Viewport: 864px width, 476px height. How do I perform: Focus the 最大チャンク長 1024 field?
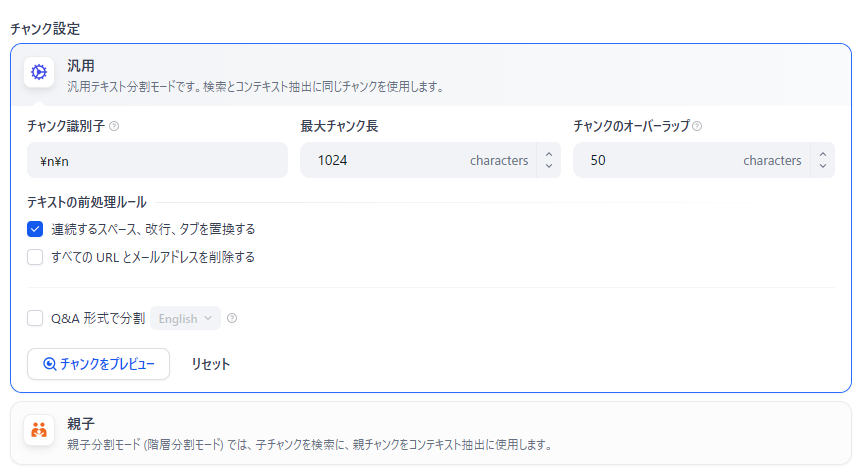(419, 160)
